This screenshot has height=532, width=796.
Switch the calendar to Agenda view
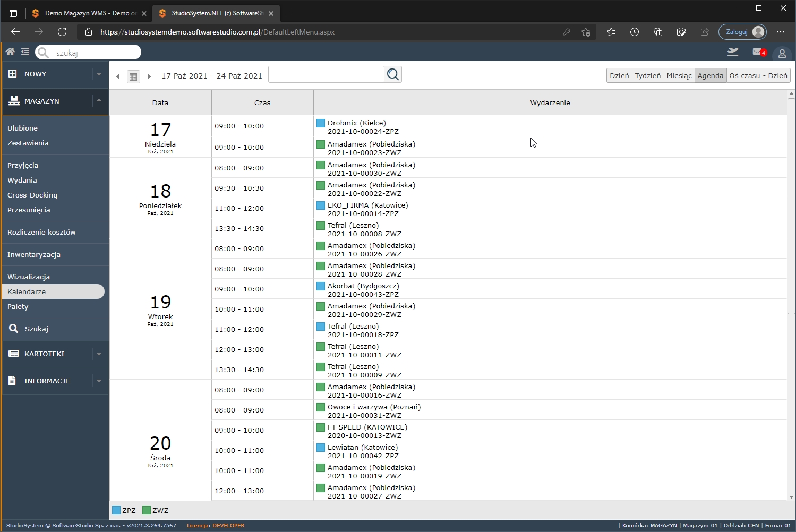coord(711,75)
